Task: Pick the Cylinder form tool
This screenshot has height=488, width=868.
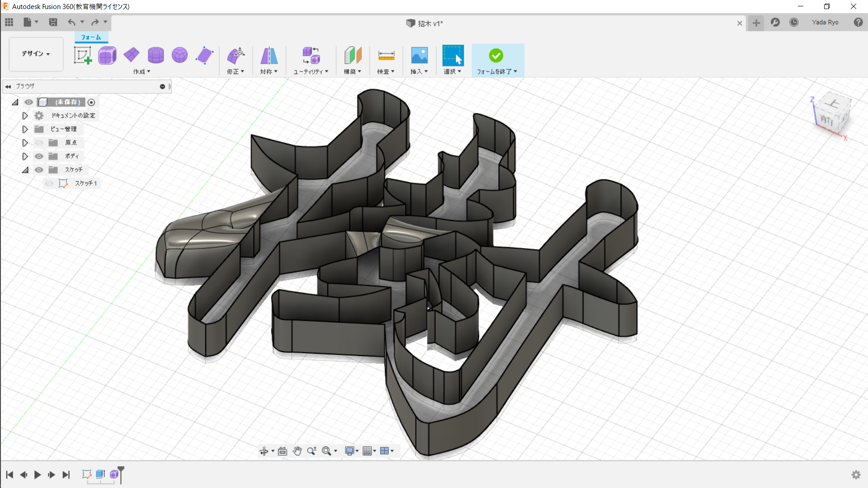Action: point(156,56)
